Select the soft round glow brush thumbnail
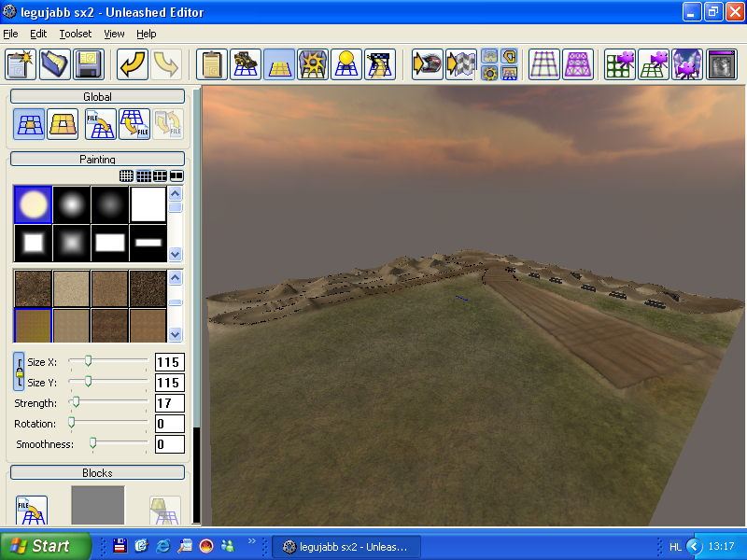This screenshot has width=747, height=560. coord(71,204)
